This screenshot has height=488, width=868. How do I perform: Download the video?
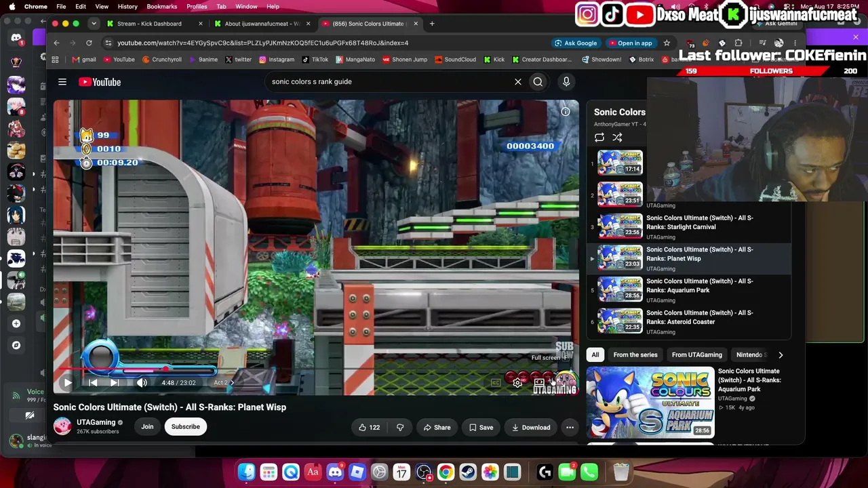click(x=531, y=428)
